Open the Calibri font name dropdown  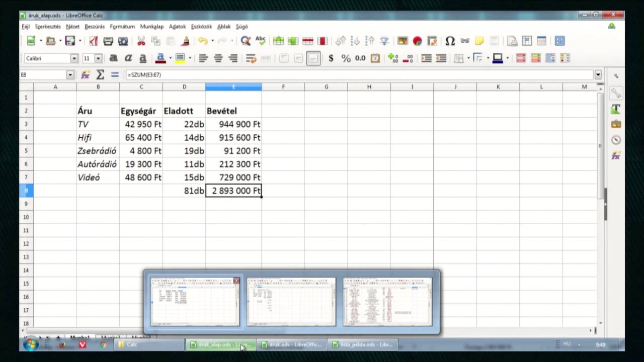pyautogui.click(x=74, y=58)
